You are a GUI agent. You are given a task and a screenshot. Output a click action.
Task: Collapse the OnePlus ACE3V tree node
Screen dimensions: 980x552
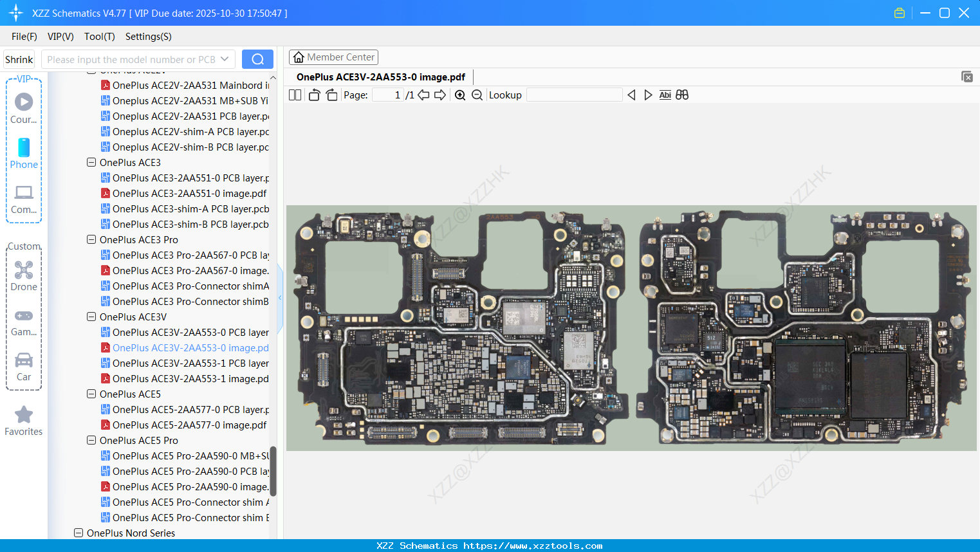[x=91, y=317]
